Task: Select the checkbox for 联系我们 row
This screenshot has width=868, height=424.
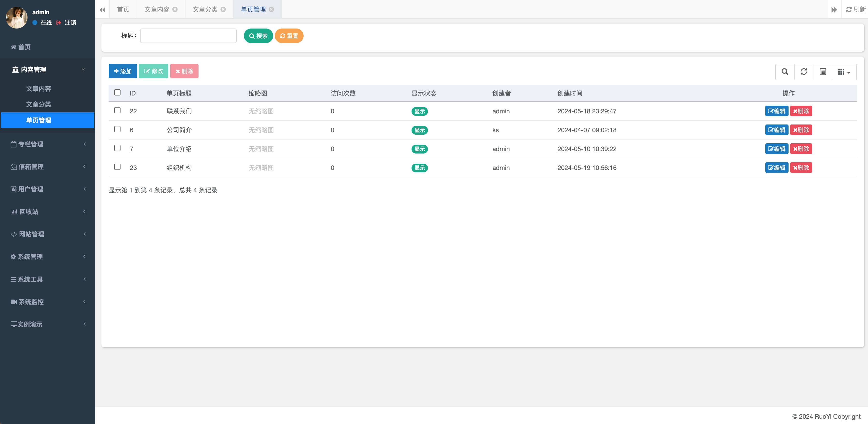Action: point(117,110)
